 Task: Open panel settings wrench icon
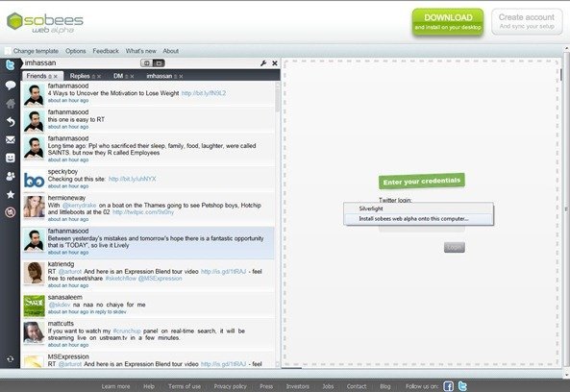(x=263, y=63)
